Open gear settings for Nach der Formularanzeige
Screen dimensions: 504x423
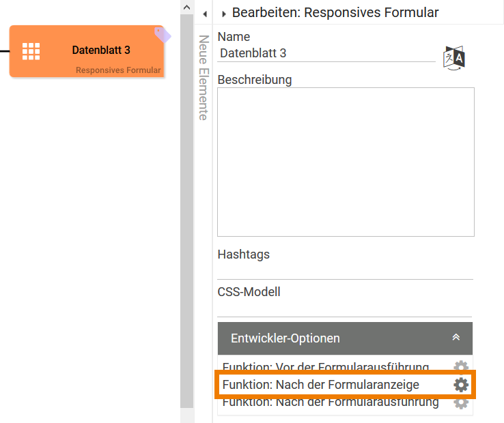pos(461,385)
